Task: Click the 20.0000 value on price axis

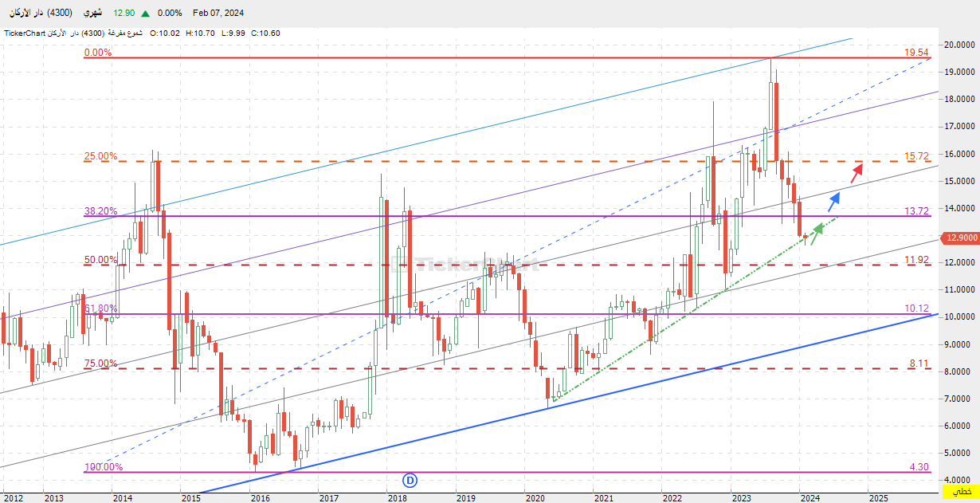Action: click(x=960, y=44)
